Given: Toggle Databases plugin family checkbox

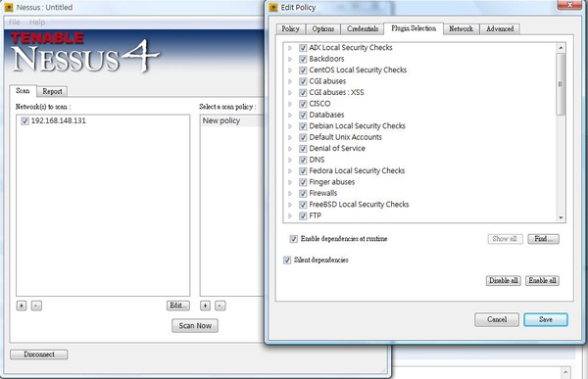Looking at the screenshot, I should click(303, 116).
